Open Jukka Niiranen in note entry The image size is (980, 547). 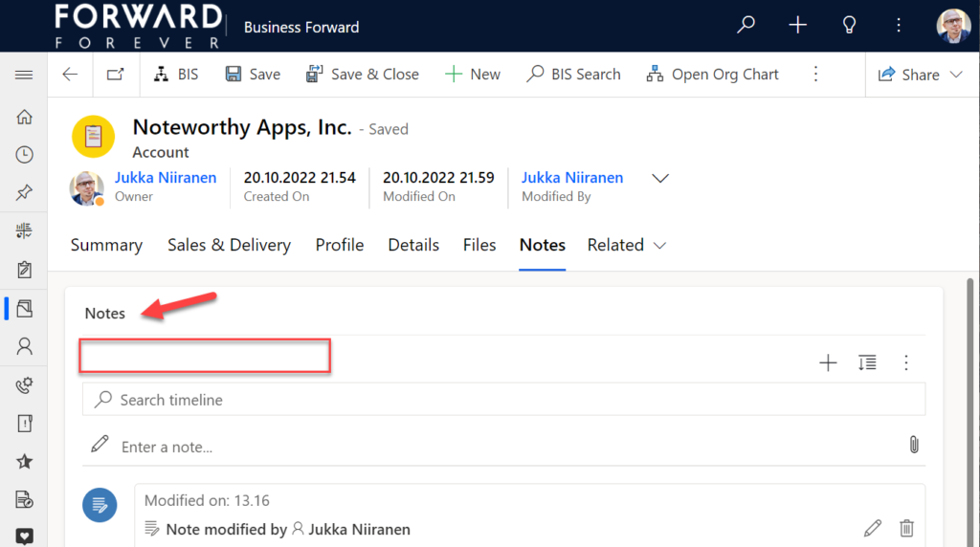(x=360, y=529)
